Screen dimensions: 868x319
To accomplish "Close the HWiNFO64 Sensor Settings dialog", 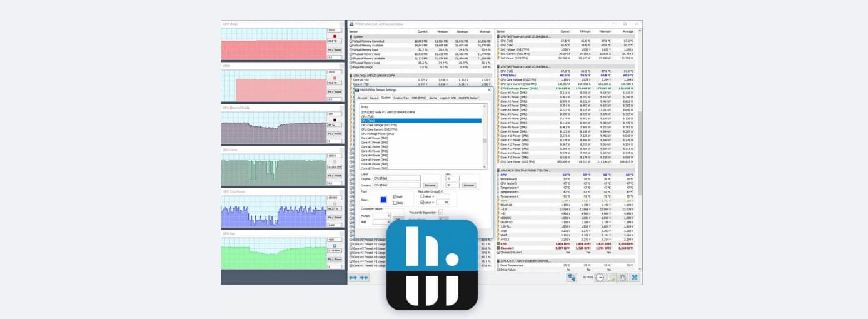I will tap(489, 89).
